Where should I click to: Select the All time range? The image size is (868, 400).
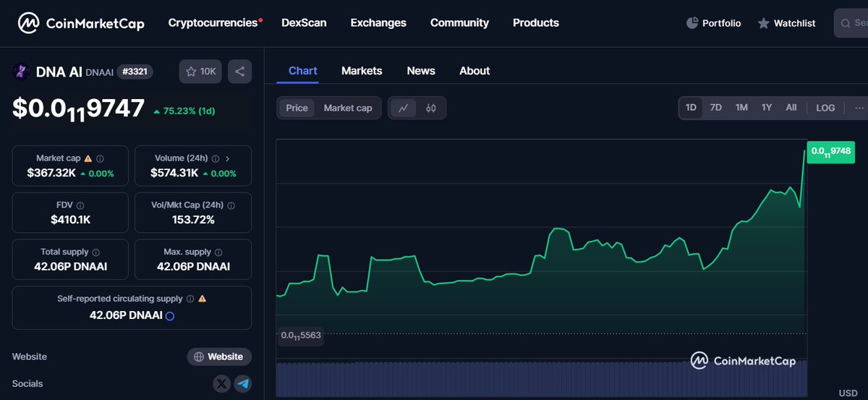tap(791, 108)
